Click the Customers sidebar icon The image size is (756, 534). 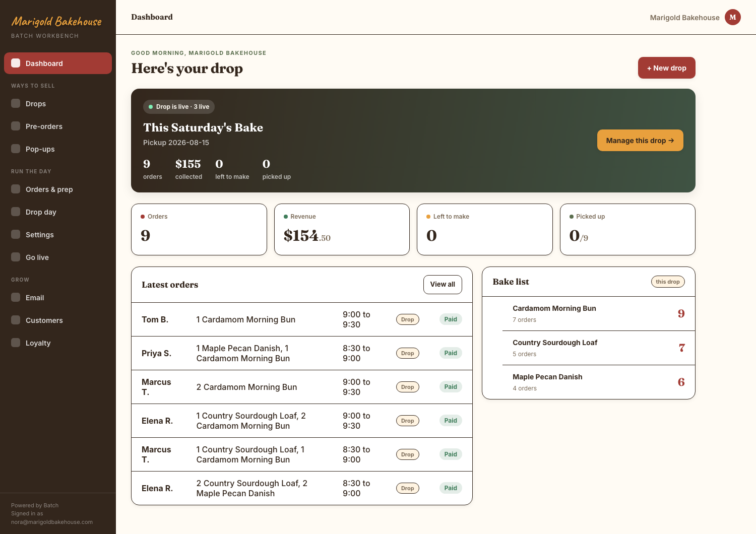click(16, 320)
